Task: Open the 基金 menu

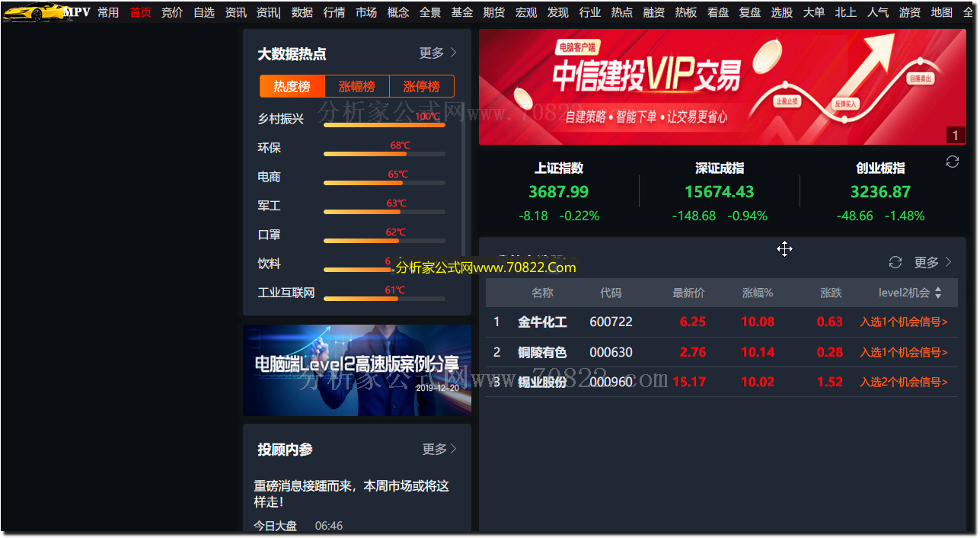Action: pyautogui.click(x=462, y=12)
